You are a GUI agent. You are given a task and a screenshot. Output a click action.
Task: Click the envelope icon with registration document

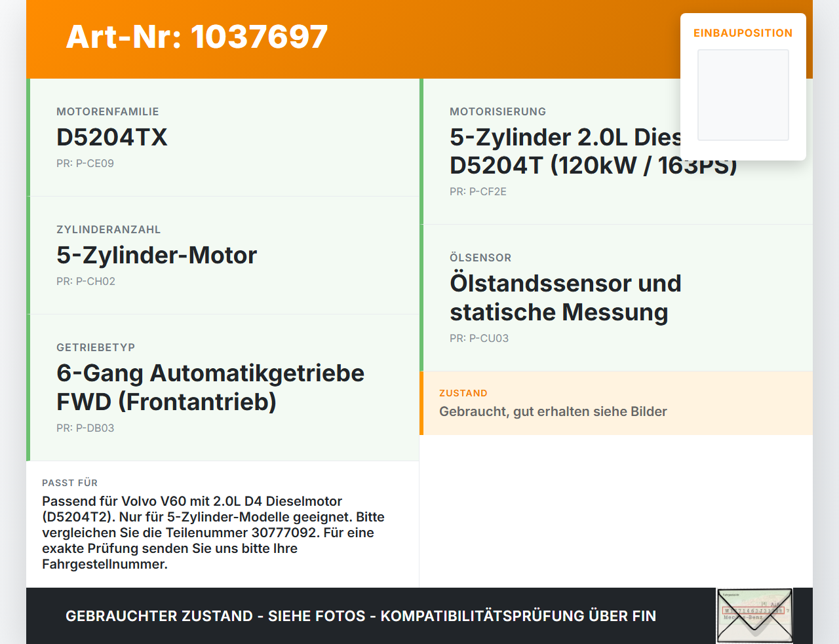point(754,616)
